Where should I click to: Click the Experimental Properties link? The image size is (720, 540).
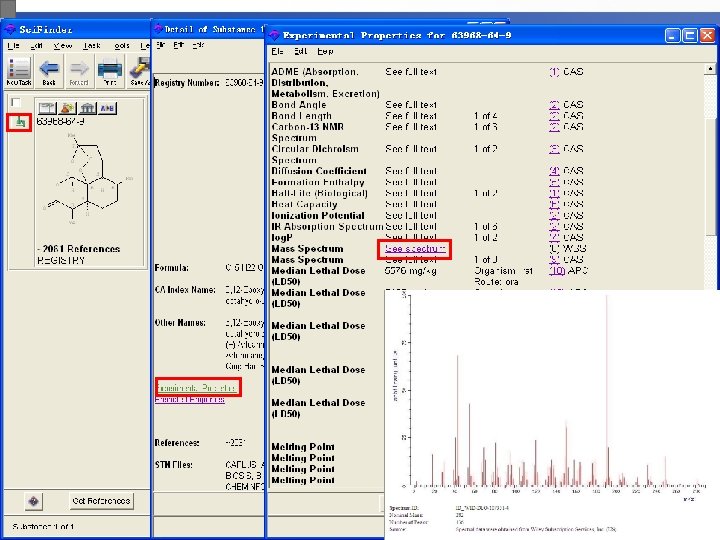(x=197, y=388)
